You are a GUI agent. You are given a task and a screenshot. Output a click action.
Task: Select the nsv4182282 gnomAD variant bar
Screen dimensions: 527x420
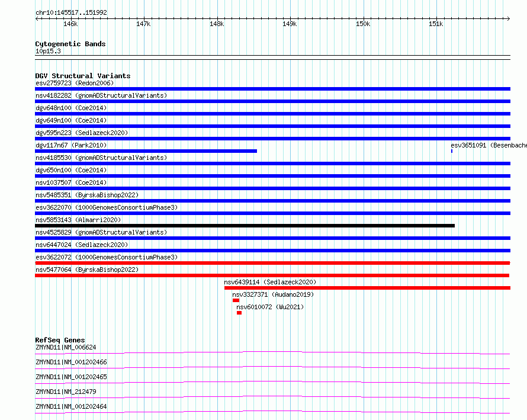point(272,101)
